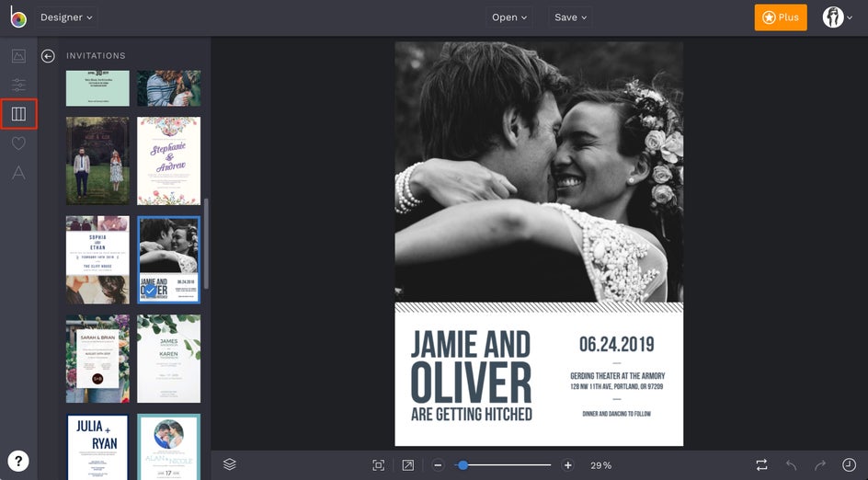Select the couple in blue jacket template
Viewport: 868px width, 480px height.
(x=169, y=88)
